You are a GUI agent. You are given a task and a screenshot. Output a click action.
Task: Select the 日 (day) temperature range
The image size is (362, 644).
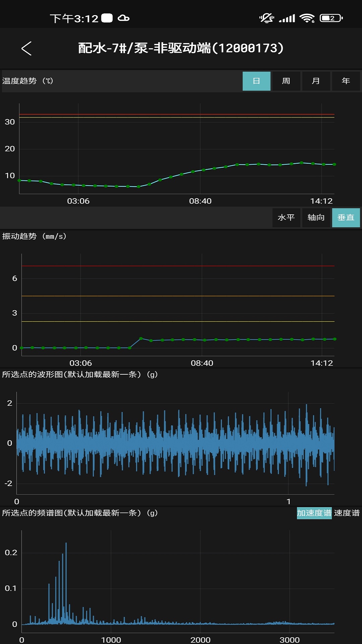(x=256, y=81)
